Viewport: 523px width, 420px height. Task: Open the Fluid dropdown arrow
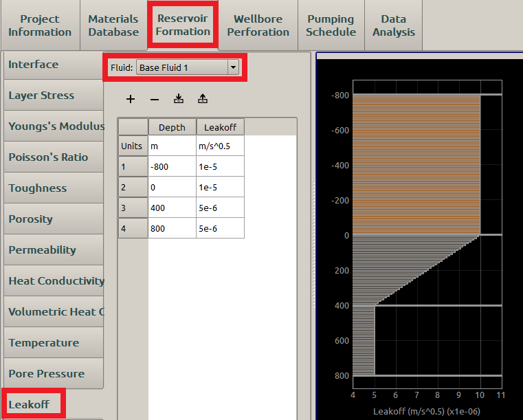[233, 67]
